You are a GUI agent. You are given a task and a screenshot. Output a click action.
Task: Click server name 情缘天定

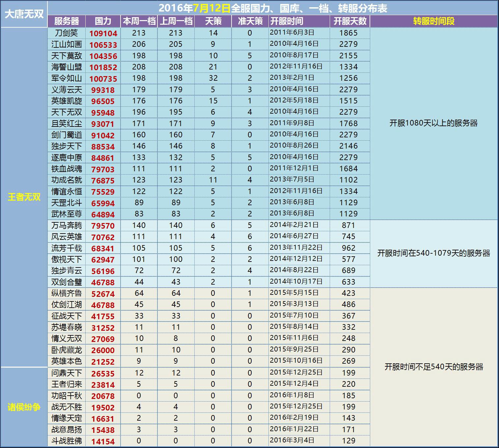[x=67, y=418]
